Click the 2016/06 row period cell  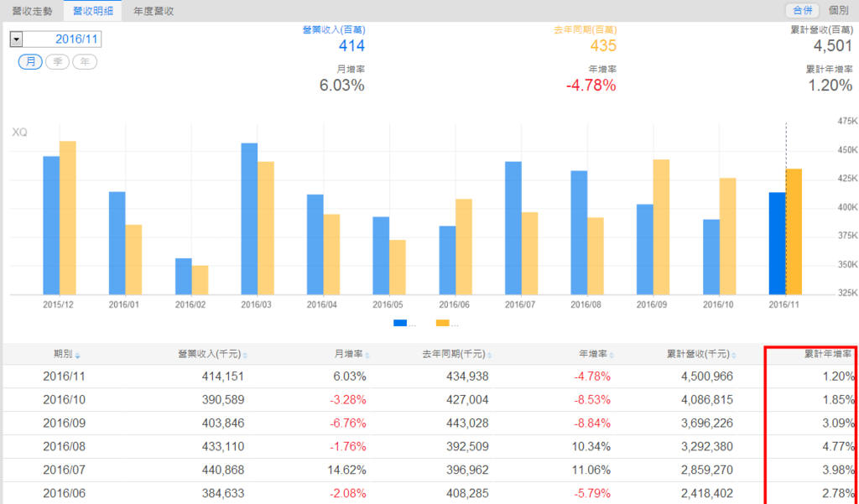[x=64, y=494]
